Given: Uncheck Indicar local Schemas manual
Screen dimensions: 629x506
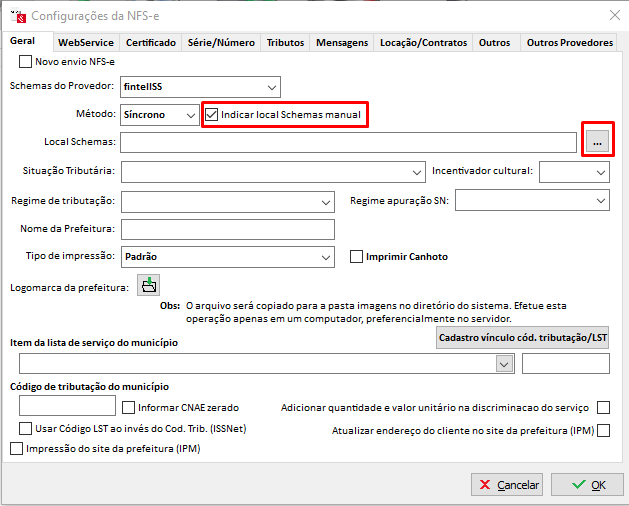Looking at the screenshot, I should coord(211,115).
